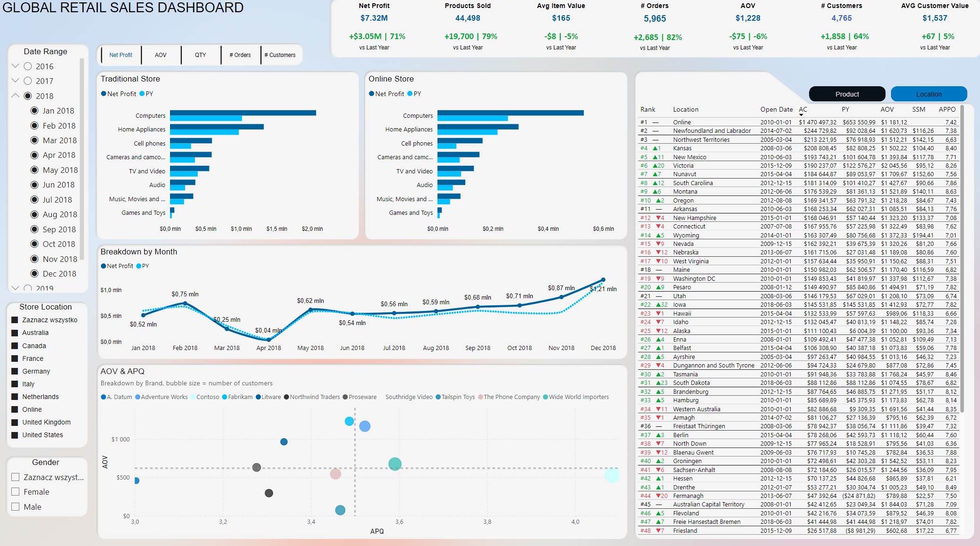Click the Tailspin Toys legend marker
980x546 pixels.
tap(438, 397)
